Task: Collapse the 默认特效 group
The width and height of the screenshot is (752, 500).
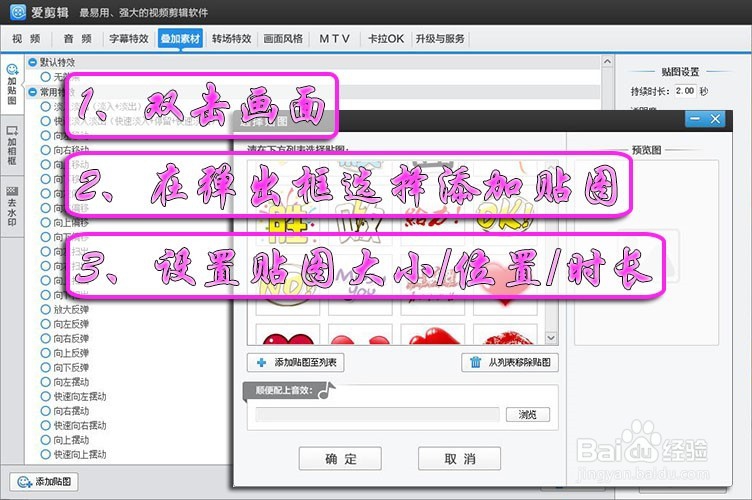Action: pos(33,62)
